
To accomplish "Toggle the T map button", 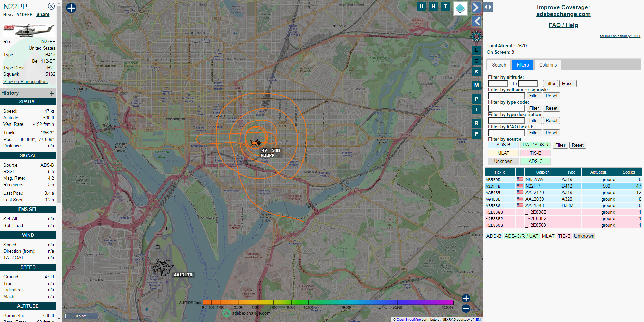I will click(x=445, y=6).
